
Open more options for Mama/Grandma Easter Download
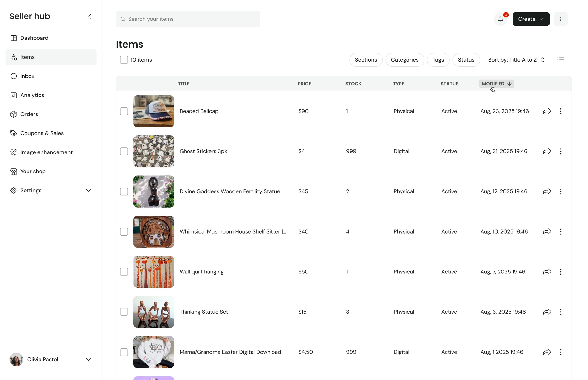tap(561, 352)
